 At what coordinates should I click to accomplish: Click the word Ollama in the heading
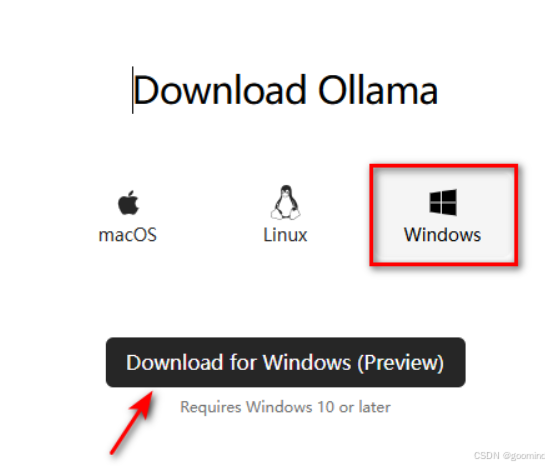pos(378,90)
